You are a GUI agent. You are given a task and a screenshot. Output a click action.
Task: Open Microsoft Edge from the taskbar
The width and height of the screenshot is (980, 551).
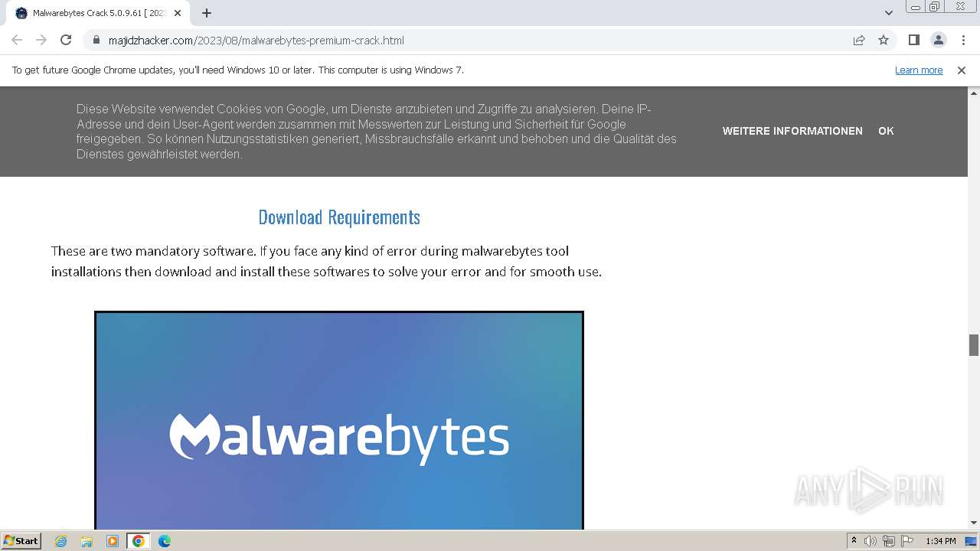pyautogui.click(x=165, y=541)
